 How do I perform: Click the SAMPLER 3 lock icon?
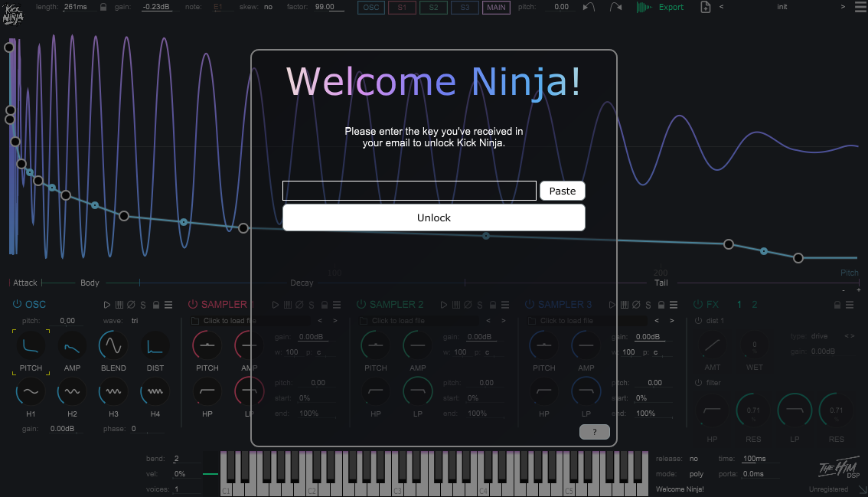click(661, 305)
